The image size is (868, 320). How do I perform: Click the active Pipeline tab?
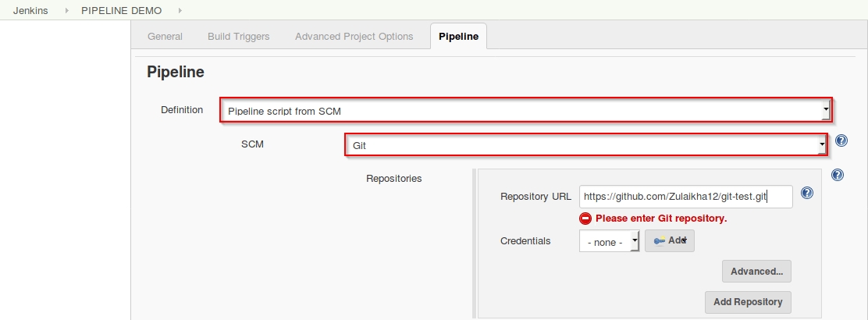[458, 37]
